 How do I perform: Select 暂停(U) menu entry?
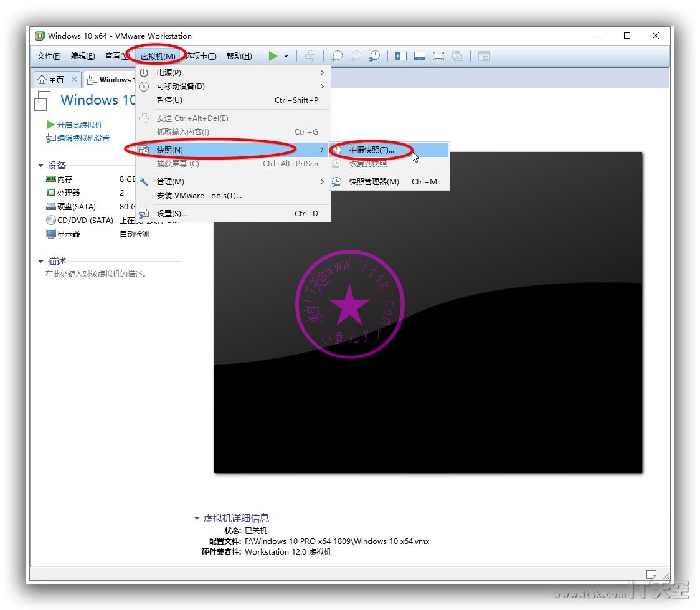(234, 100)
